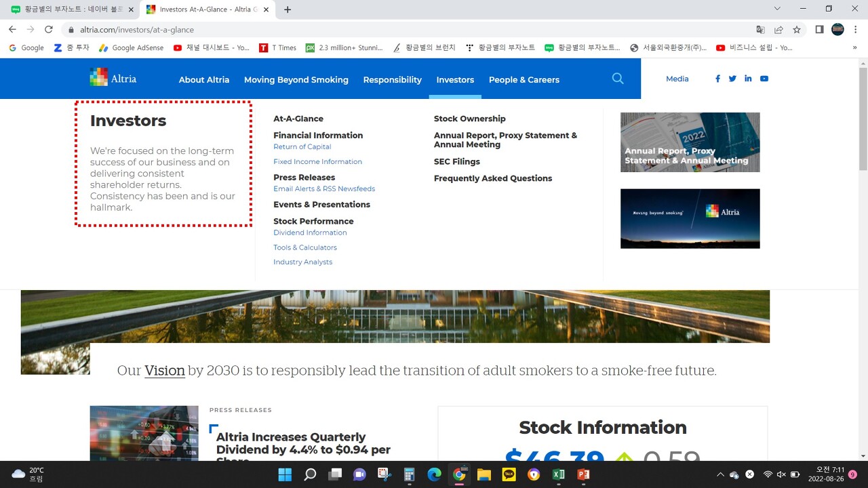Open File Explorer from taskbar

pyautogui.click(x=484, y=474)
